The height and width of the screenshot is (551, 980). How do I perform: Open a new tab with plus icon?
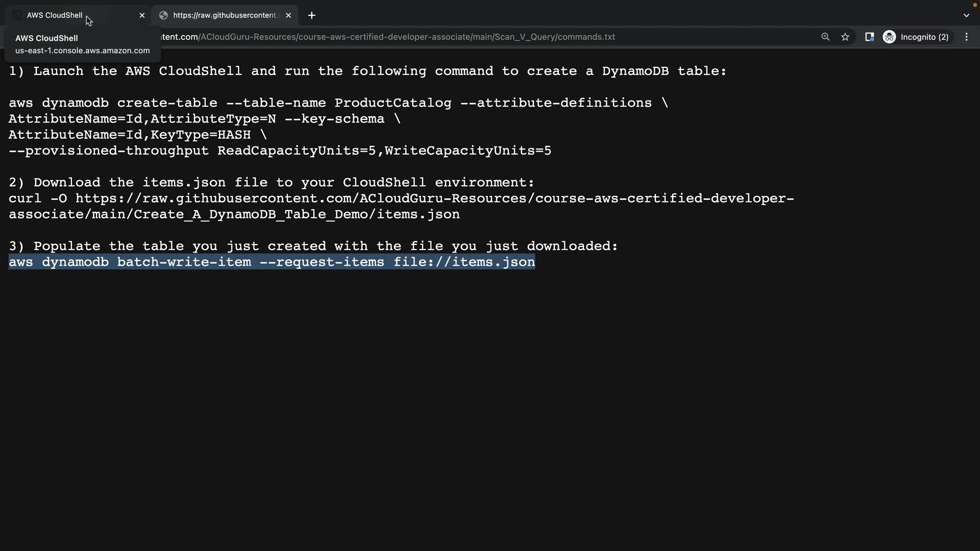coord(312,15)
